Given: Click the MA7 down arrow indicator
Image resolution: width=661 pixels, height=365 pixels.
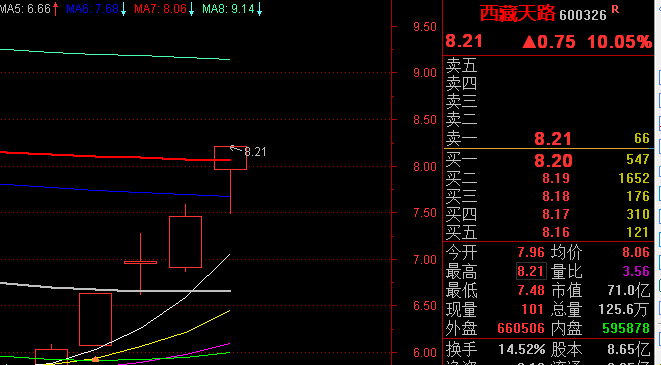Looking at the screenshot, I should pyautogui.click(x=191, y=9).
